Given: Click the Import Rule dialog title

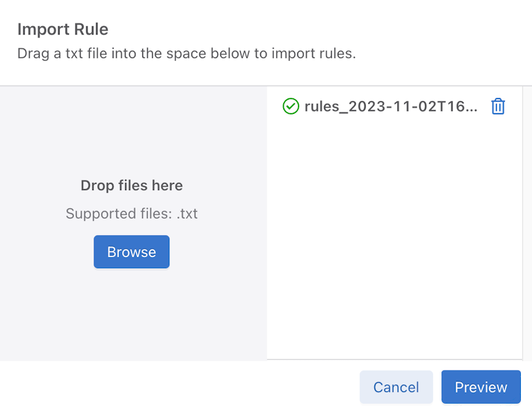Looking at the screenshot, I should [63, 29].
